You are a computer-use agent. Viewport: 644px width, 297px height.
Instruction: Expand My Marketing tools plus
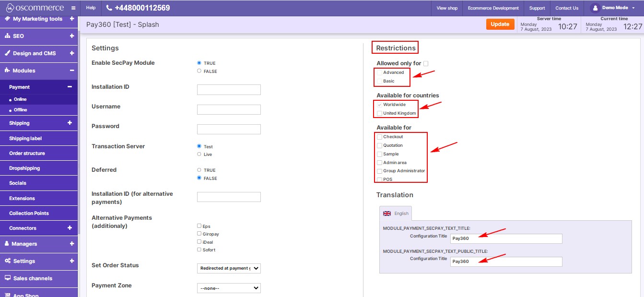pos(72,19)
